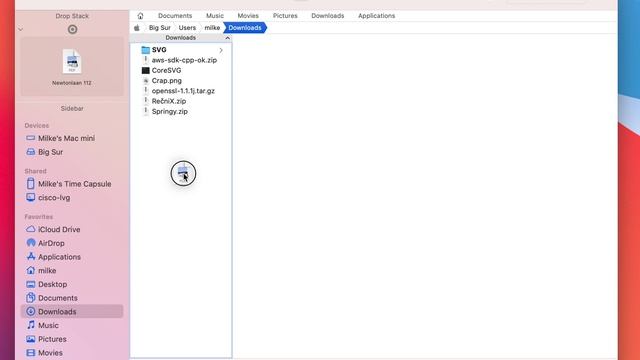Open AirDrop in sidebar

pos(51,243)
